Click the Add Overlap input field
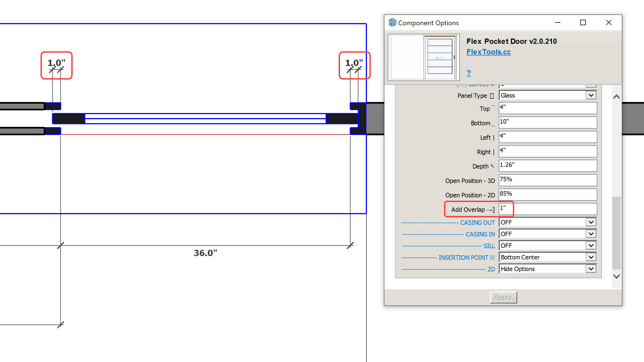644x362 pixels. coord(547,209)
